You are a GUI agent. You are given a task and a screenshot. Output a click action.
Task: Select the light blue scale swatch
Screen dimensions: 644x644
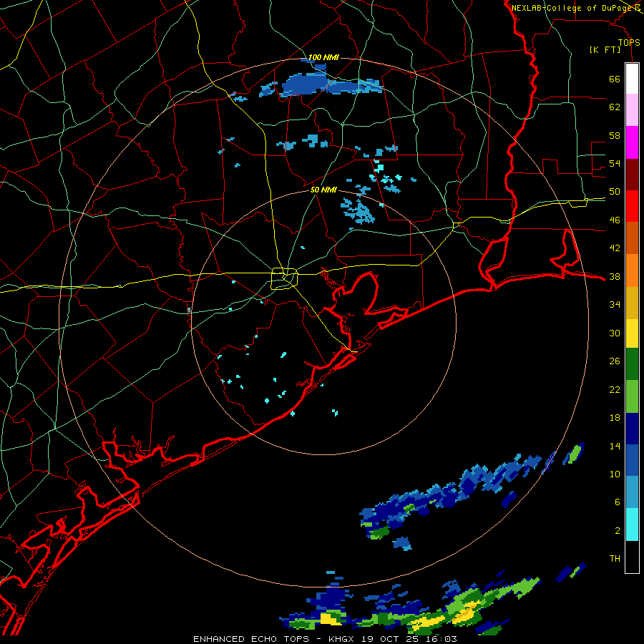(x=632, y=492)
